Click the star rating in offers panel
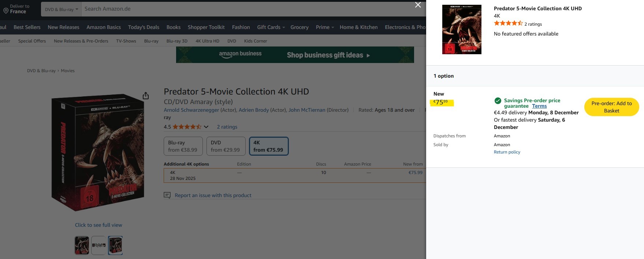 click(508, 23)
